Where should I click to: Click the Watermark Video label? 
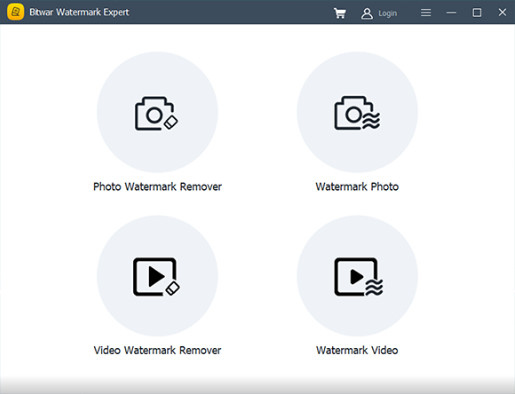click(x=357, y=350)
